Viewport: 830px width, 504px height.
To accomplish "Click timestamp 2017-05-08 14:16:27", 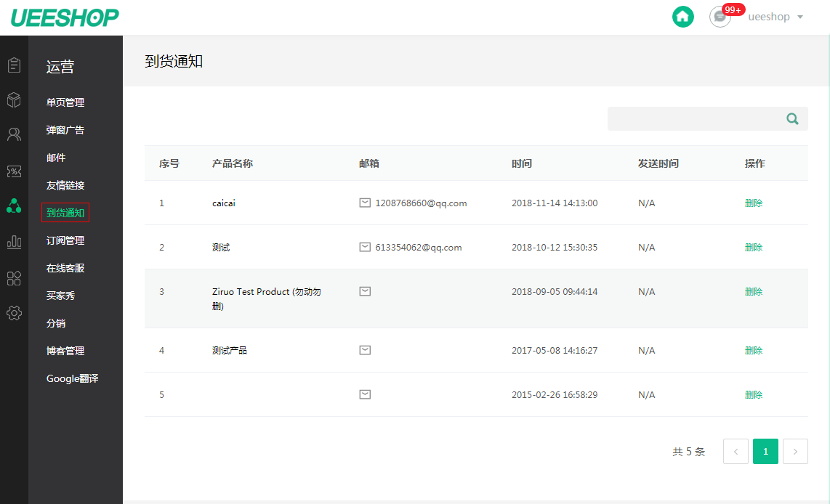I will 555,350.
